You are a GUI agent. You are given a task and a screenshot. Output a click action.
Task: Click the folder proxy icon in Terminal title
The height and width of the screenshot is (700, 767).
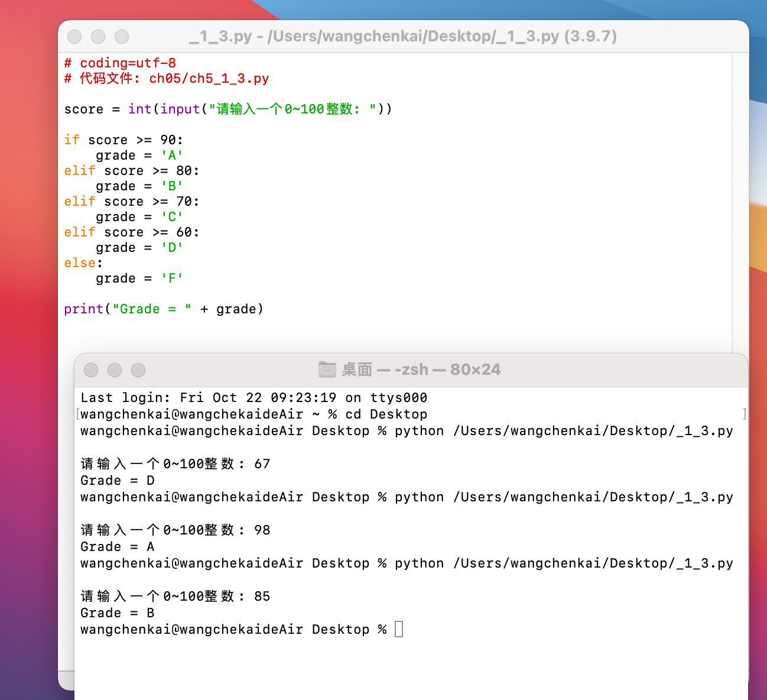coord(327,370)
